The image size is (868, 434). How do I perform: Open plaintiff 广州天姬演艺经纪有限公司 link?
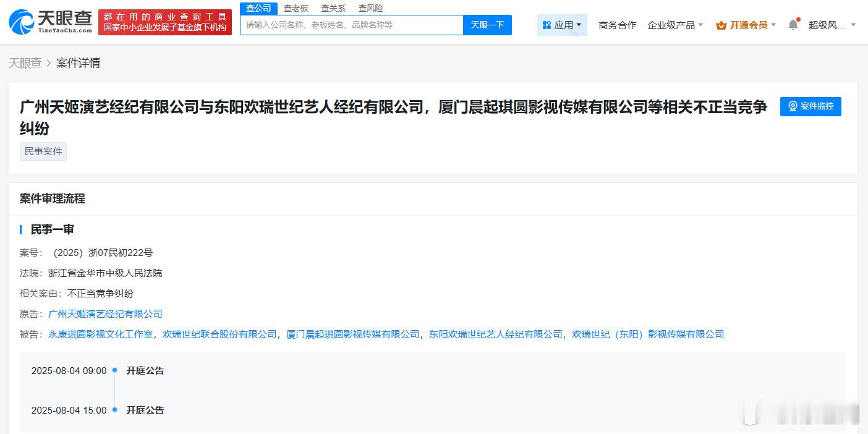(x=105, y=314)
